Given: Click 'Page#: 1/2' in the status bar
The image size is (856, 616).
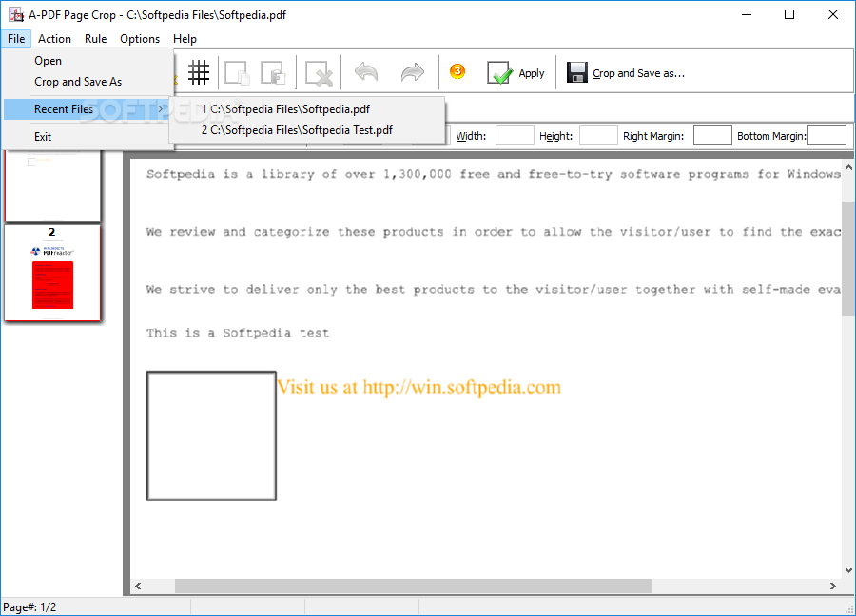Looking at the screenshot, I should (29, 607).
